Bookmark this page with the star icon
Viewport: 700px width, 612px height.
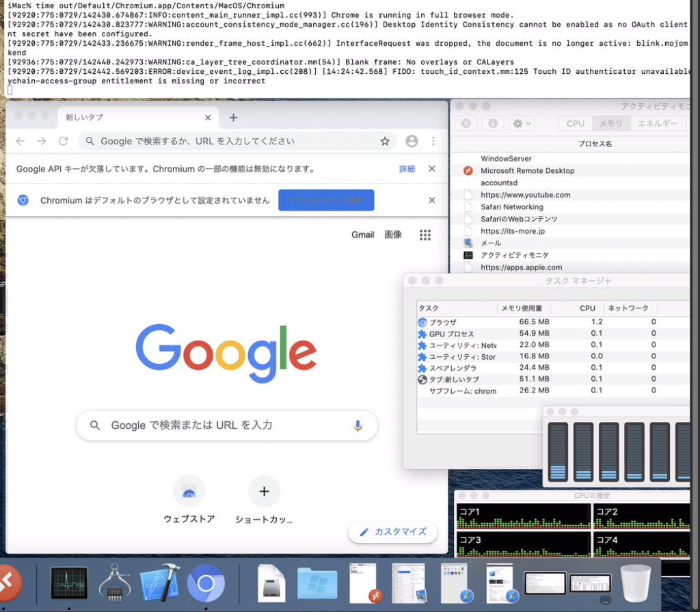[385, 141]
